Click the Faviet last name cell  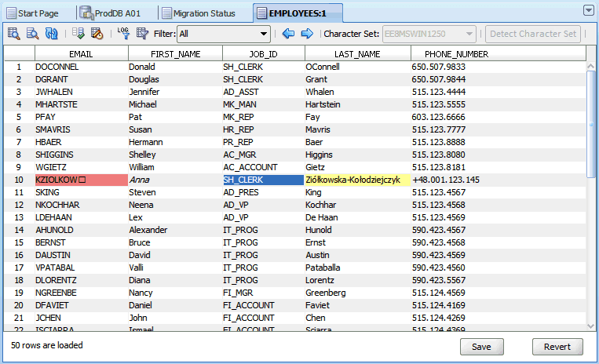358,305
